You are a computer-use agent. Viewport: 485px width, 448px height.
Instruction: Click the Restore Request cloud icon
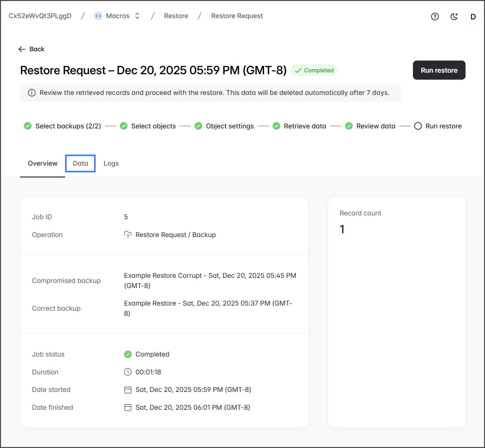tap(128, 235)
